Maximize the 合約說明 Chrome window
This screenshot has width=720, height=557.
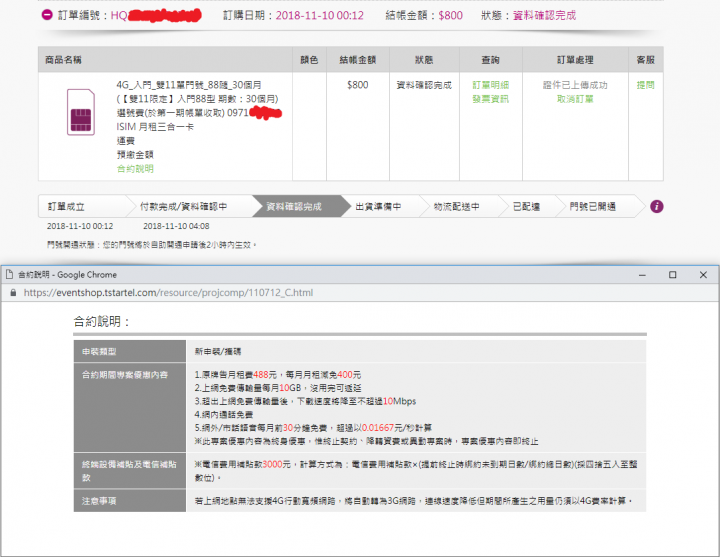(x=672, y=275)
